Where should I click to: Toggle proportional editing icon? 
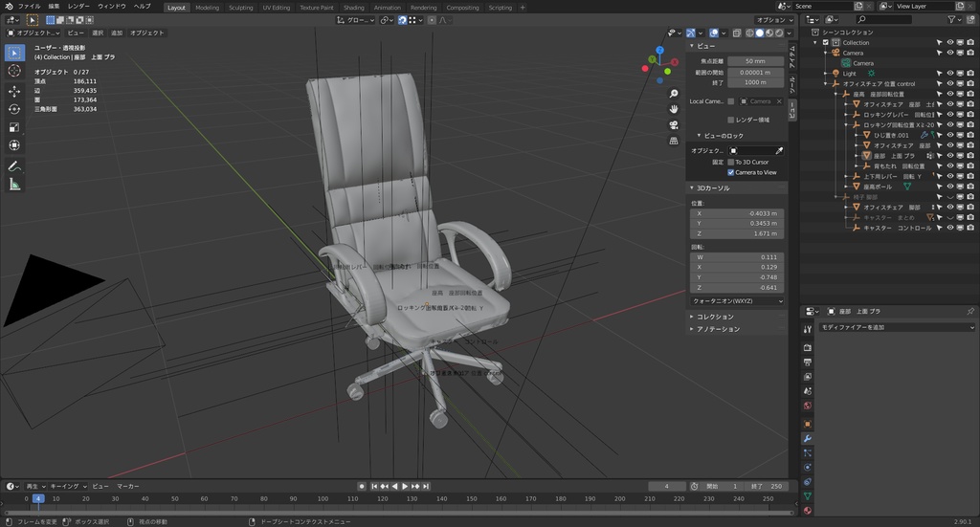[432, 20]
